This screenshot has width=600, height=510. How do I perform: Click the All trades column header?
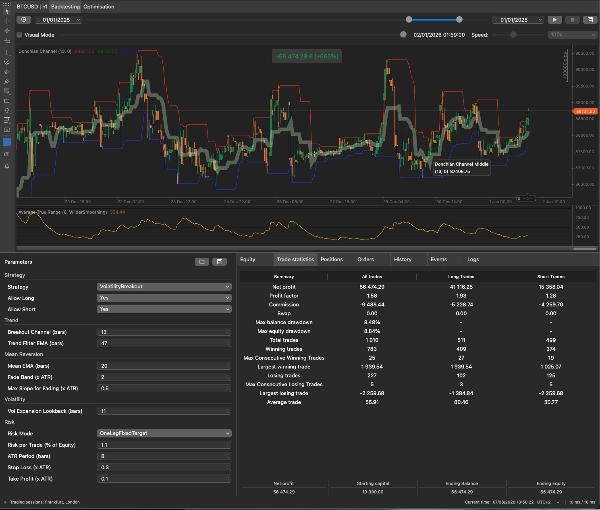coord(372,276)
